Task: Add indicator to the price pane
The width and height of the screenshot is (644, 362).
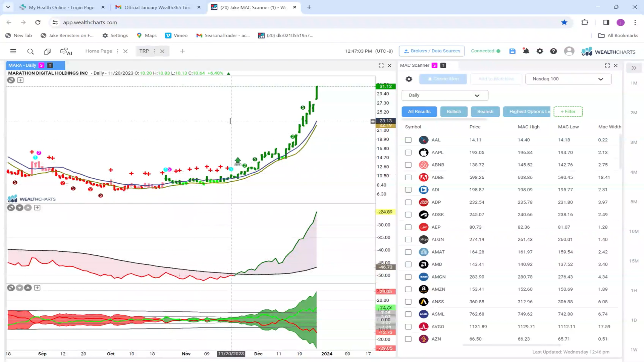Action: pyautogui.click(x=20, y=80)
